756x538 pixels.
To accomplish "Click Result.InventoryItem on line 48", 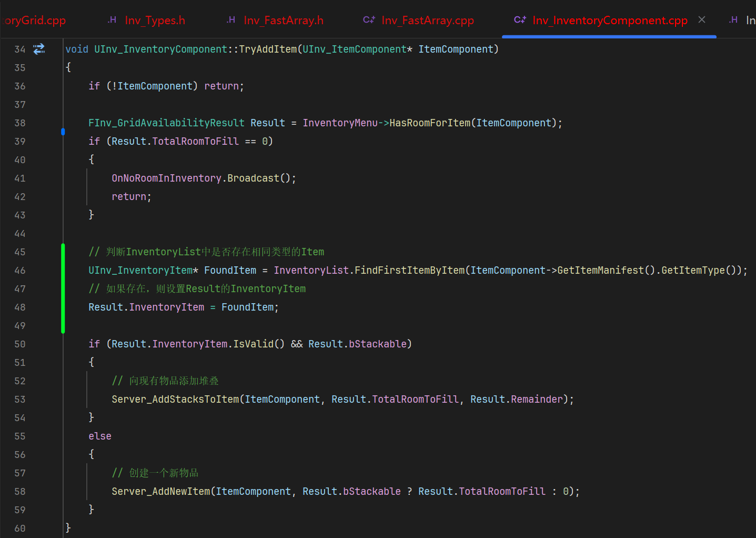I will (x=146, y=307).
